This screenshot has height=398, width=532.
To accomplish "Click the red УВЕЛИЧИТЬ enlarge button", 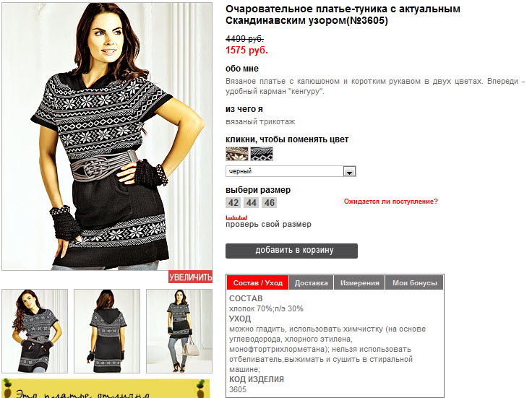I will [190, 277].
